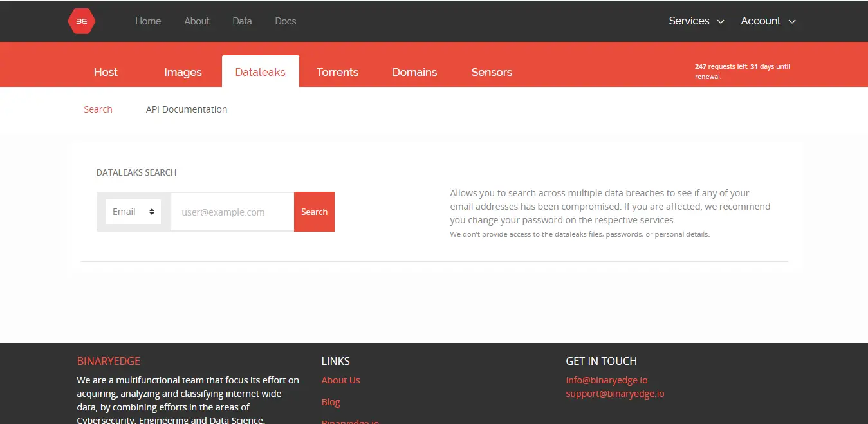Open the API Documentation sub-tab

point(187,109)
